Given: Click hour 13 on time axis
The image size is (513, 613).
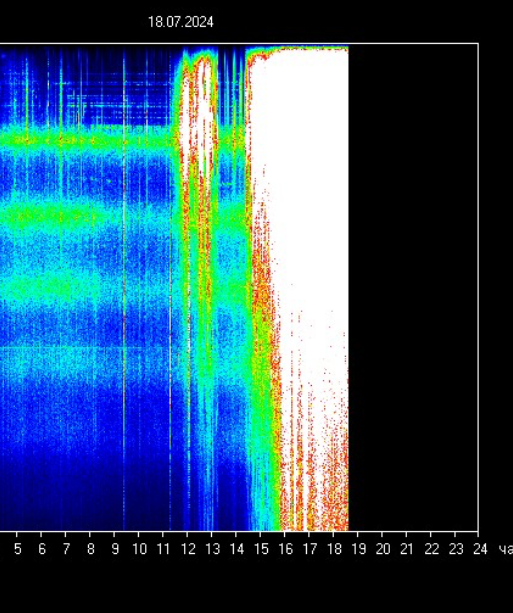Looking at the screenshot, I should pos(212,549).
